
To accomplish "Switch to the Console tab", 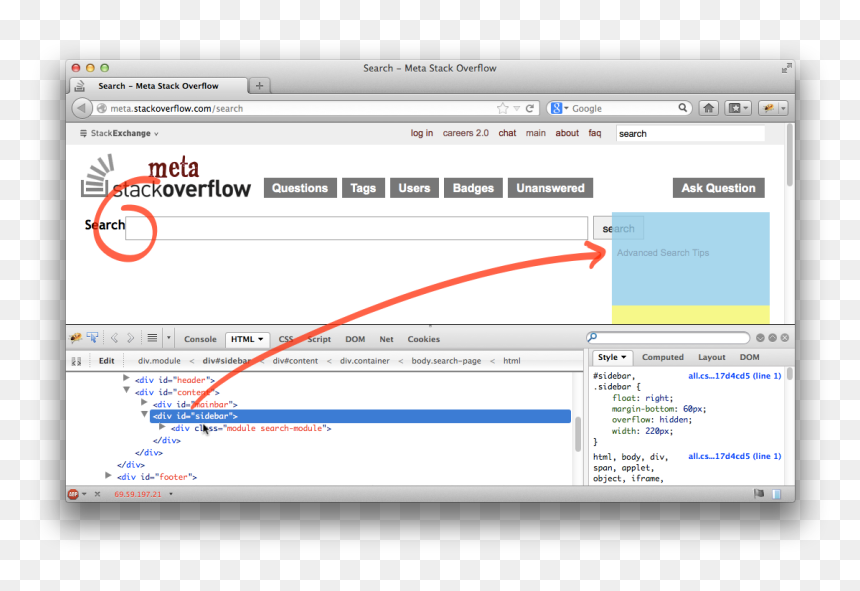I will 200,339.
